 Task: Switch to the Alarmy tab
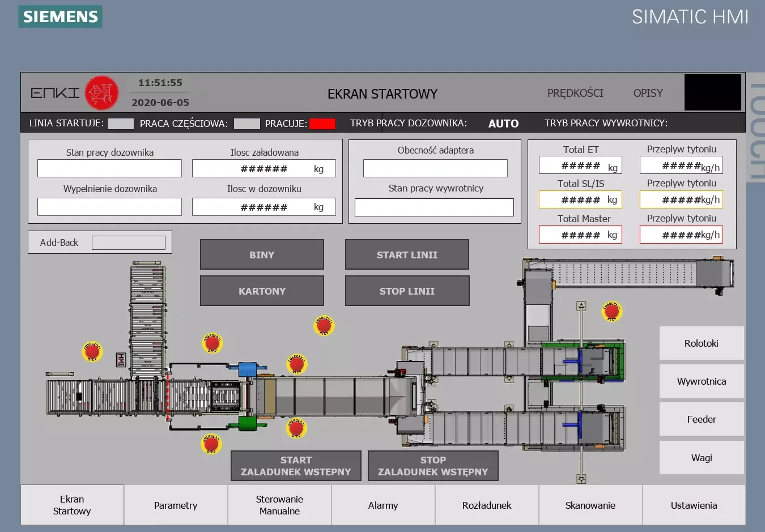[383, 505]
